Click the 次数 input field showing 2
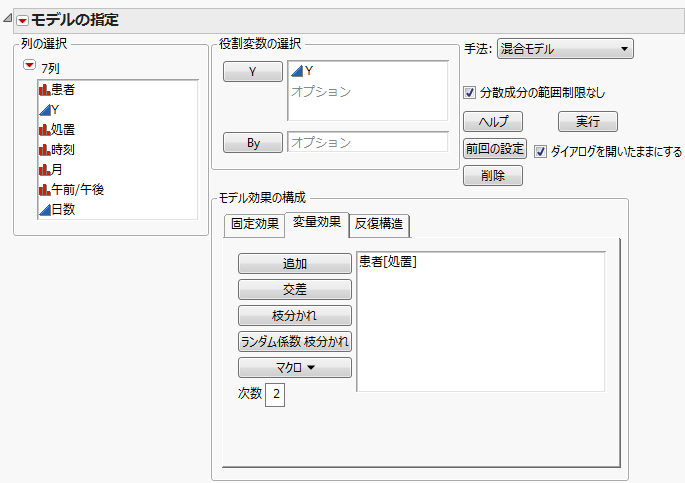This screenshot has width=685, height=483. point(275,395)
